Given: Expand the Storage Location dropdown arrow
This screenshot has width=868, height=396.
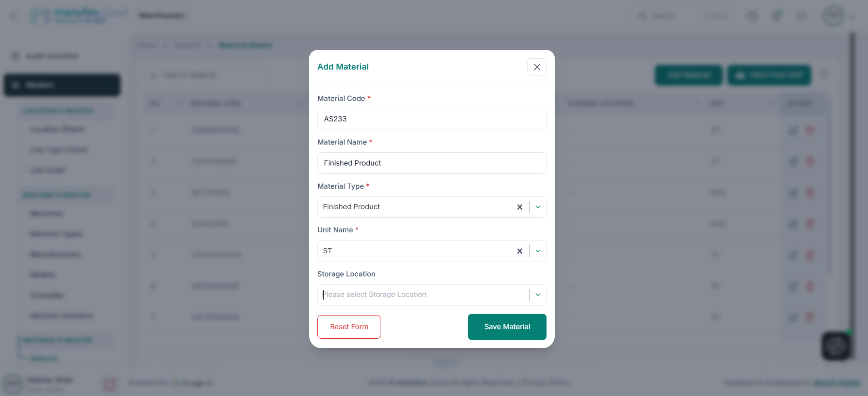Looking at the screenshot, I should (538, 295).
